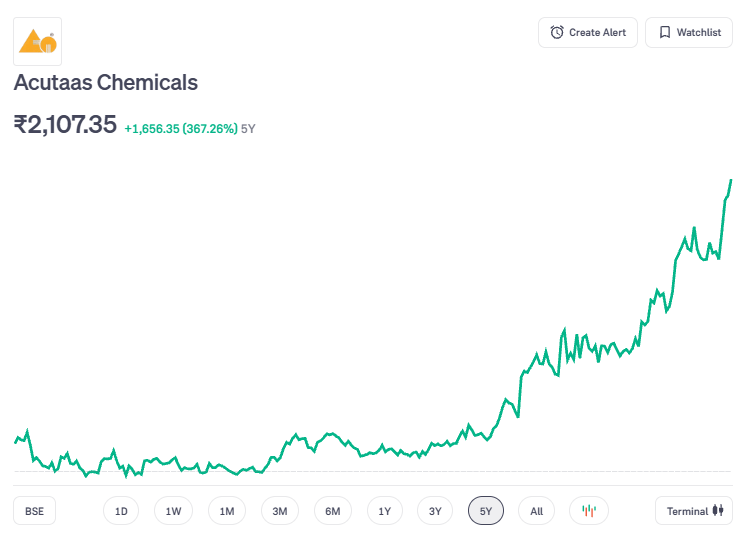Show the 1Y price chart
This screenshot has width=756, height=544.
point(385,511)
